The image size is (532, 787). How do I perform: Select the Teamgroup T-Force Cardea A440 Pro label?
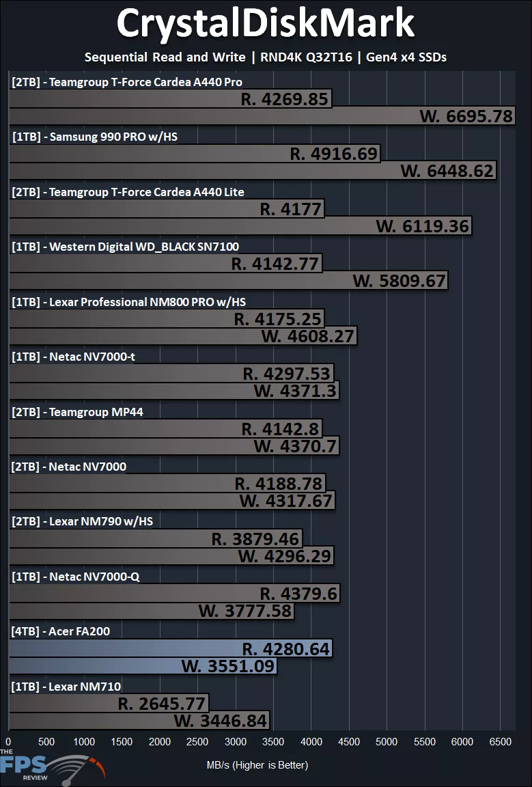tap(127, 82)
